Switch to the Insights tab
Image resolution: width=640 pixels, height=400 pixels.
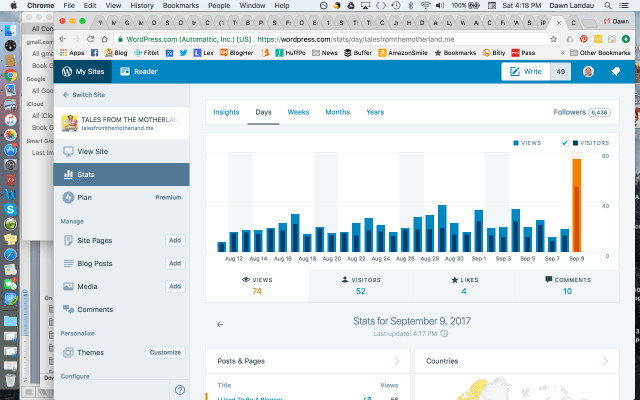click(226, 112)
